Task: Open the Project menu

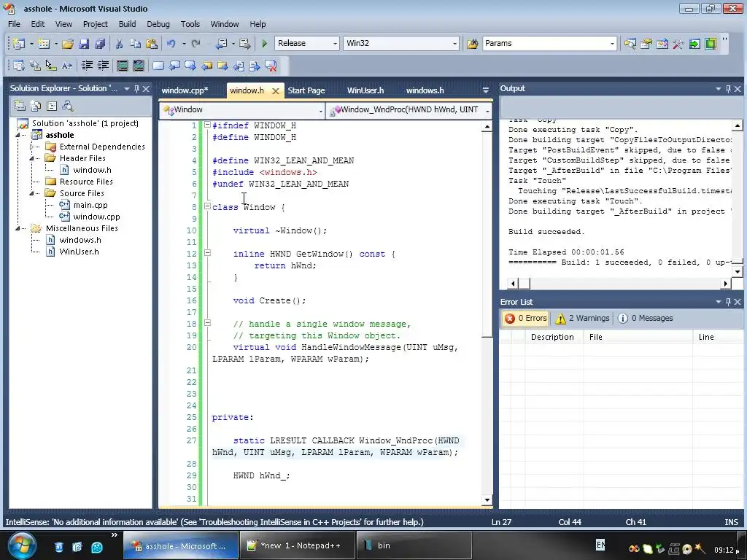Action: pos(96,24)
